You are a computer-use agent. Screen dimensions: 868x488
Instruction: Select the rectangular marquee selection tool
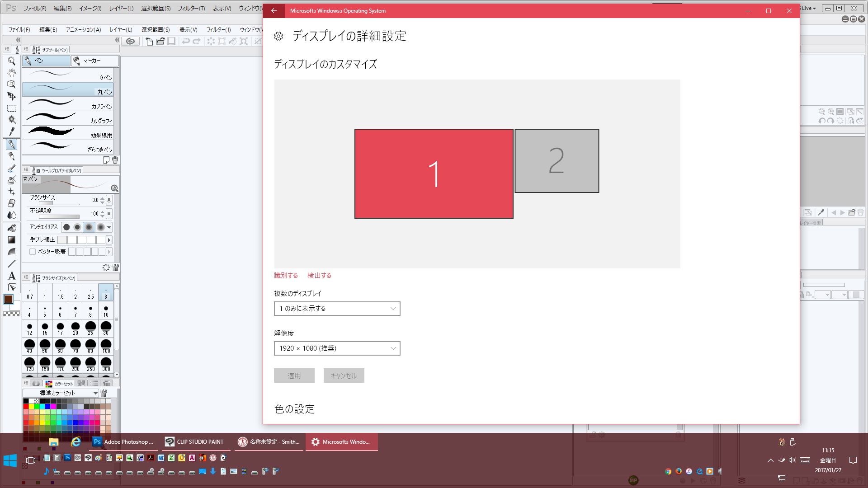tap(12, 108)
